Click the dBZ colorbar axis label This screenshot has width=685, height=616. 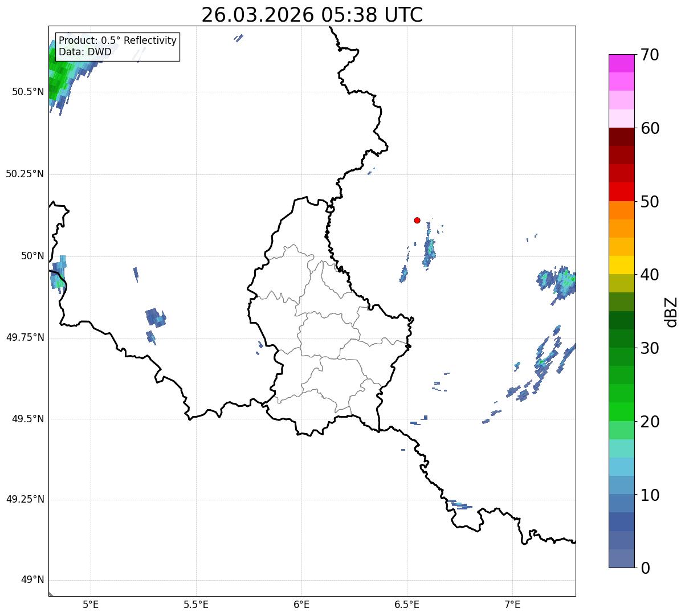(671, 312)
